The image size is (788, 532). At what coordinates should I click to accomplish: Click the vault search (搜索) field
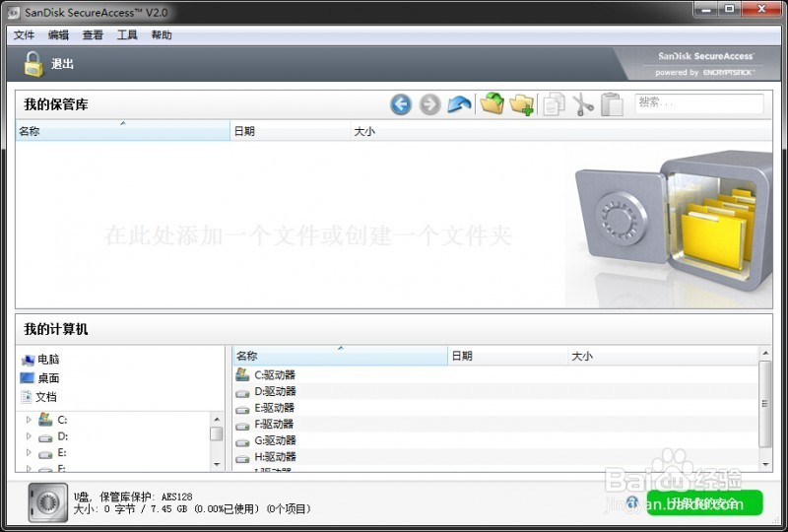(x=699, y=103)
